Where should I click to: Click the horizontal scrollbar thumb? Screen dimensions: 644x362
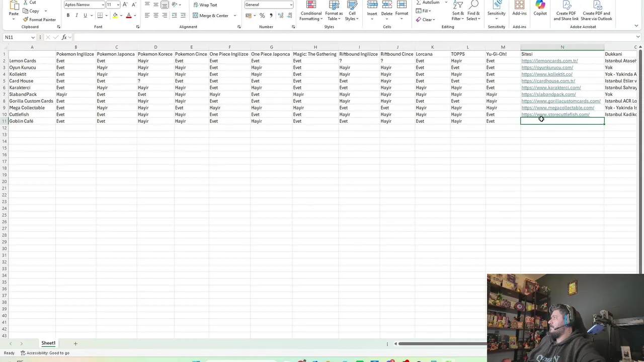tap(443, 344)
